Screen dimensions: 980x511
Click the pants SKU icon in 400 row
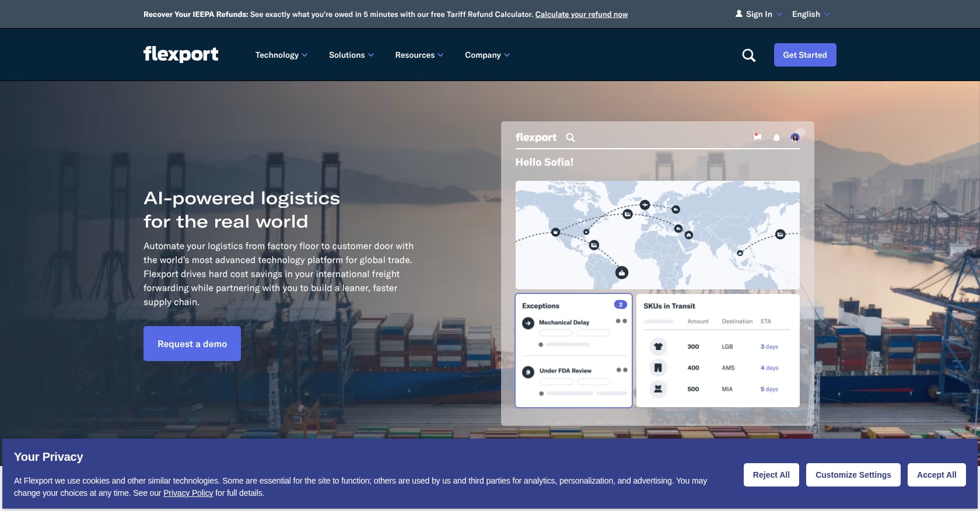[x=658, y=368]
